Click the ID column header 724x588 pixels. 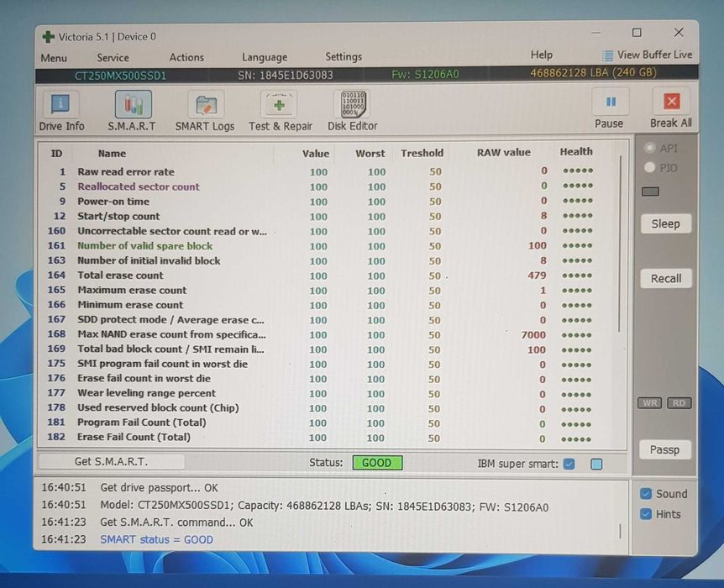pos(56,154)
